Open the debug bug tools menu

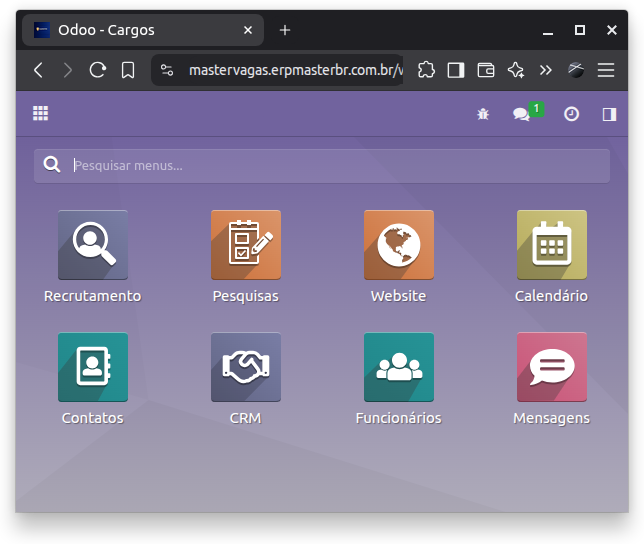point(483,115)
